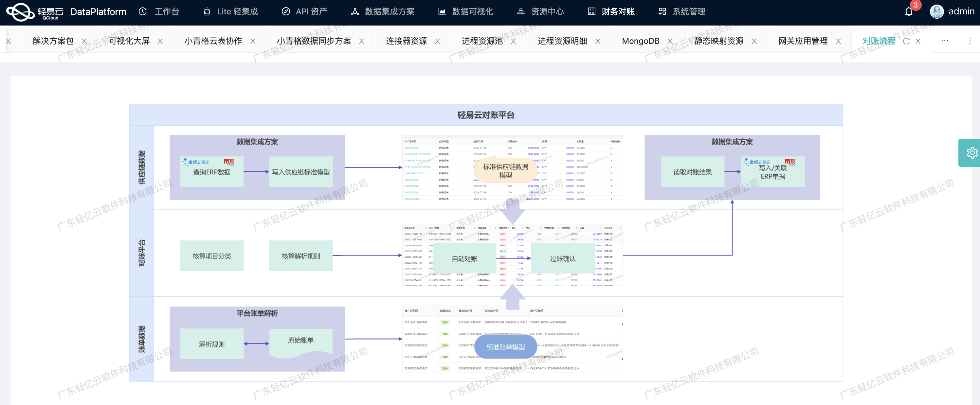
Task: Close the 小青格数据同步方案 tab
Action: click(x=361, y=41)
